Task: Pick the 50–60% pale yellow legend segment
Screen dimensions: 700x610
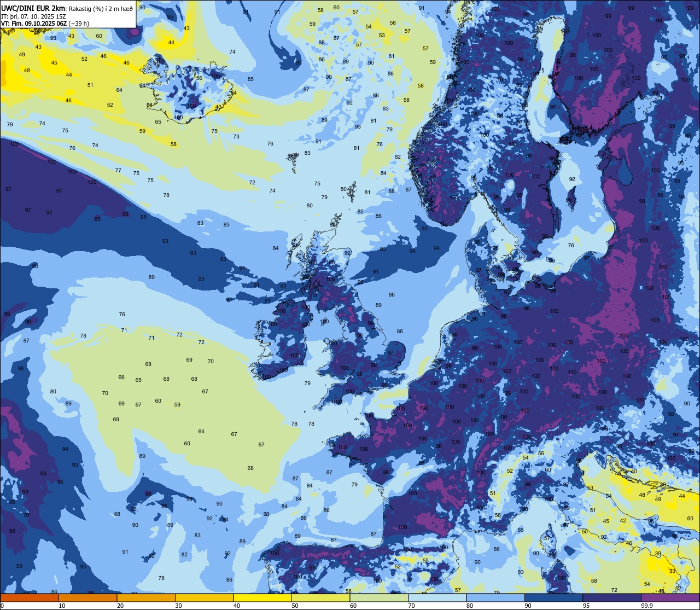Action: coord(320,597)
